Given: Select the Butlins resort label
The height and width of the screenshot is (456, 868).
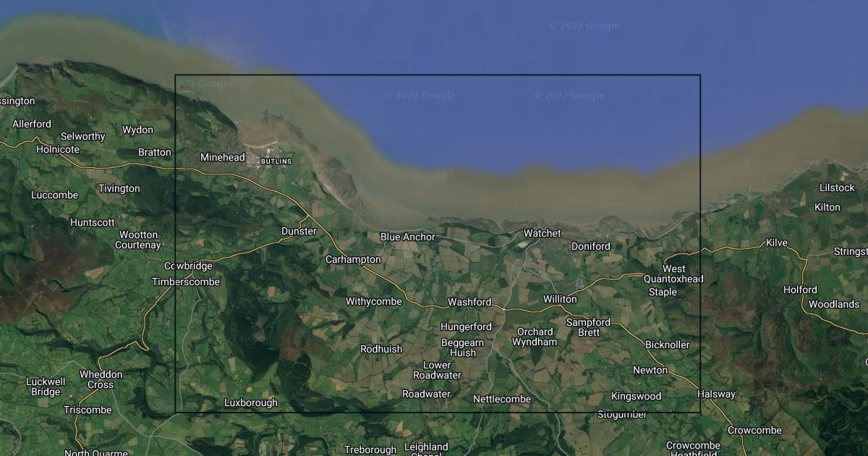Looking at the screenshot, I should pyautogui.click(x=276, y=161).
